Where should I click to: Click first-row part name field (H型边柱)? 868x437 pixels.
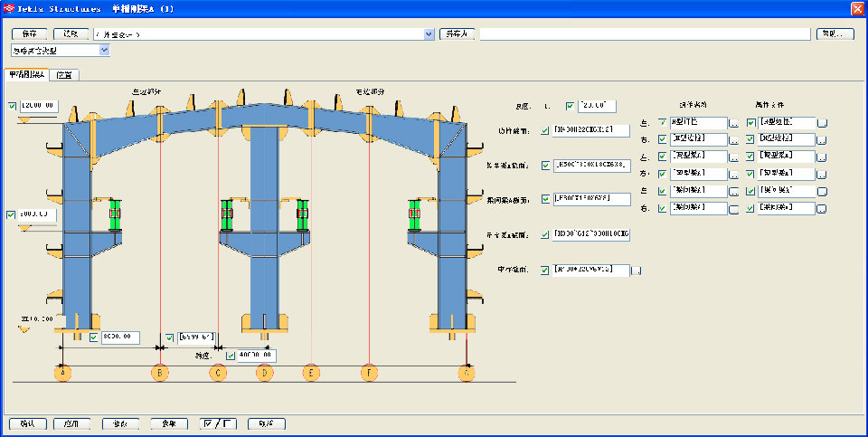[699, 122]
